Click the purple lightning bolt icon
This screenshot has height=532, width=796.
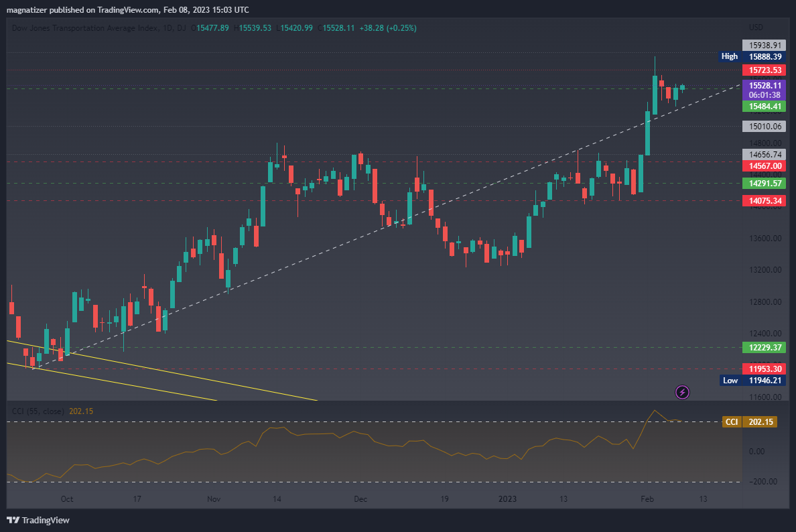click(x=682, y=392)
